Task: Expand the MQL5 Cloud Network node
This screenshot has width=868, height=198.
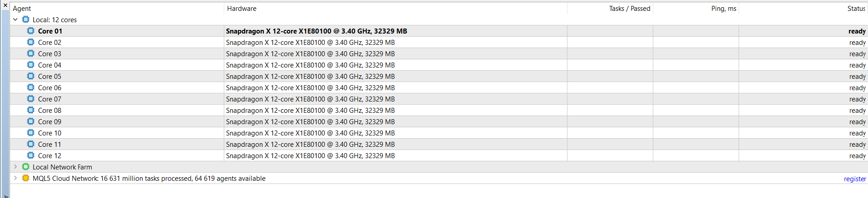Action: click(15, 178)
